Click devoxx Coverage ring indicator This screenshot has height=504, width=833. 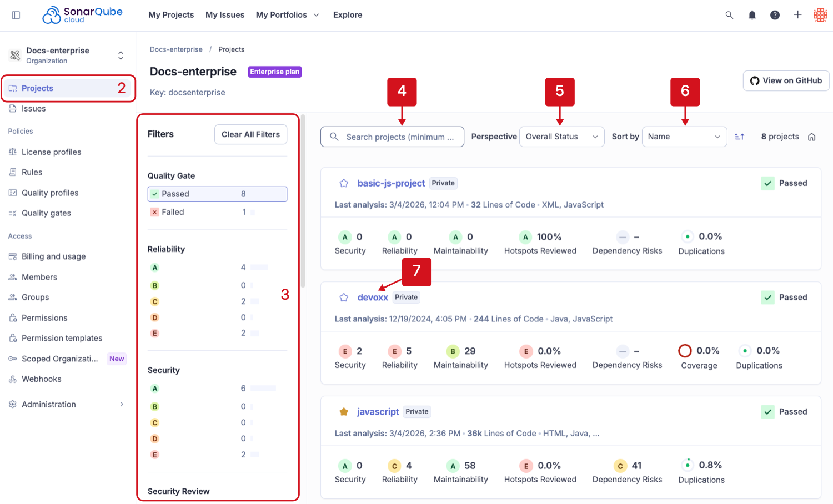click(x=685, y=351)
